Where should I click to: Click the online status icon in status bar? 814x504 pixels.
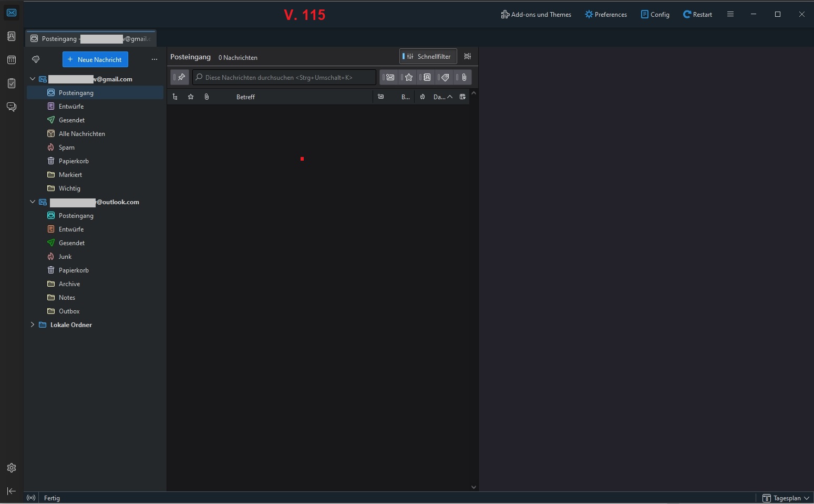pos(31,498)
